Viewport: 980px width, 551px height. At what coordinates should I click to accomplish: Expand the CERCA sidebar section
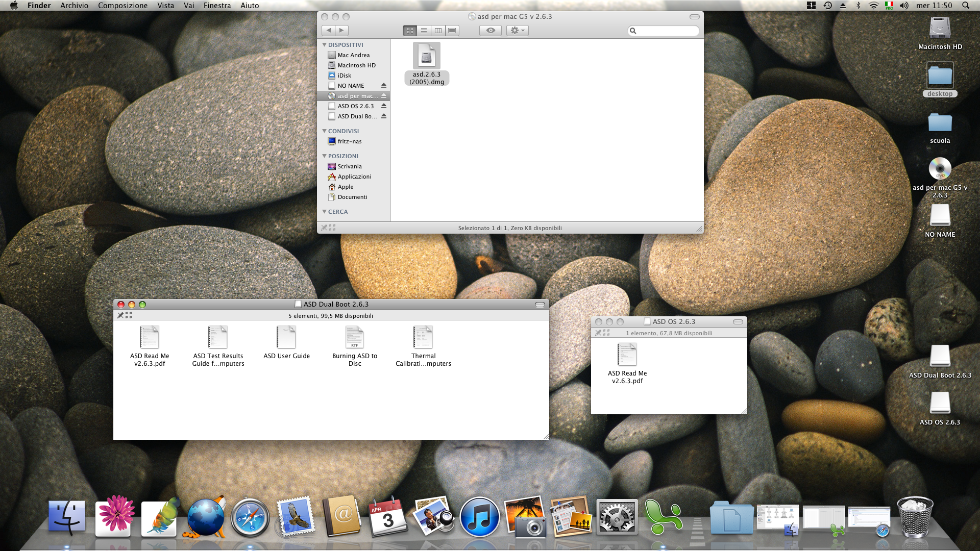(x=324, y=212)
